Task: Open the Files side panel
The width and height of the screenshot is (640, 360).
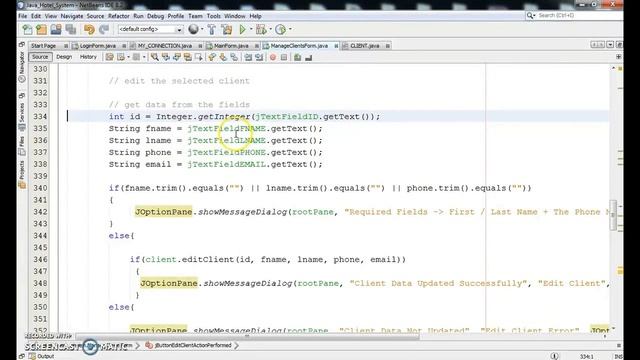Action: coord(22,146)
